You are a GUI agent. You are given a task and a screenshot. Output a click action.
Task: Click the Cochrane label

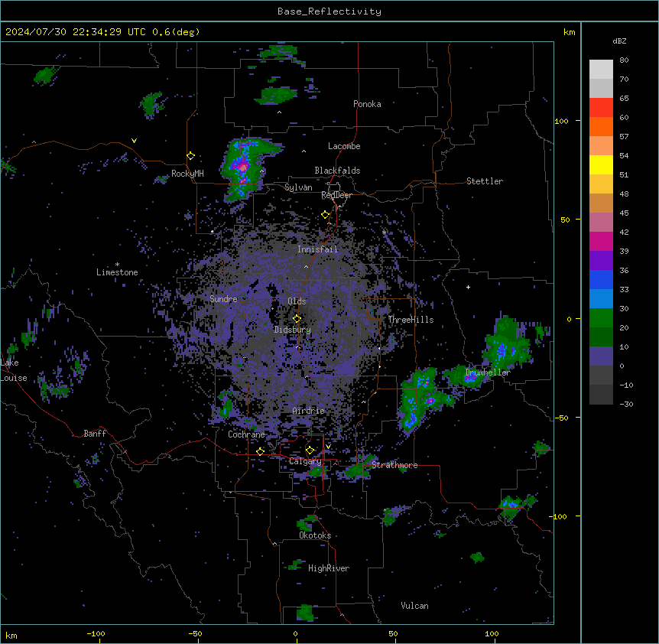point(246,434)
